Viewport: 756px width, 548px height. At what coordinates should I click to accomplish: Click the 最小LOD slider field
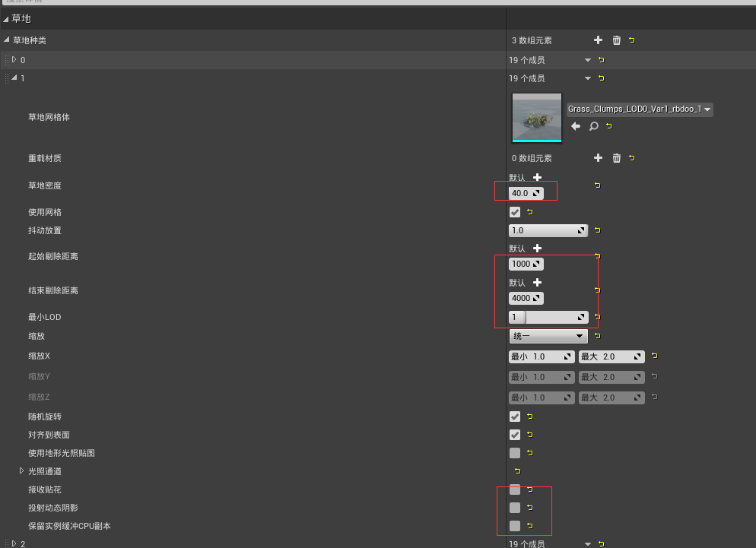pyautogui.click(x=548, y=317)
